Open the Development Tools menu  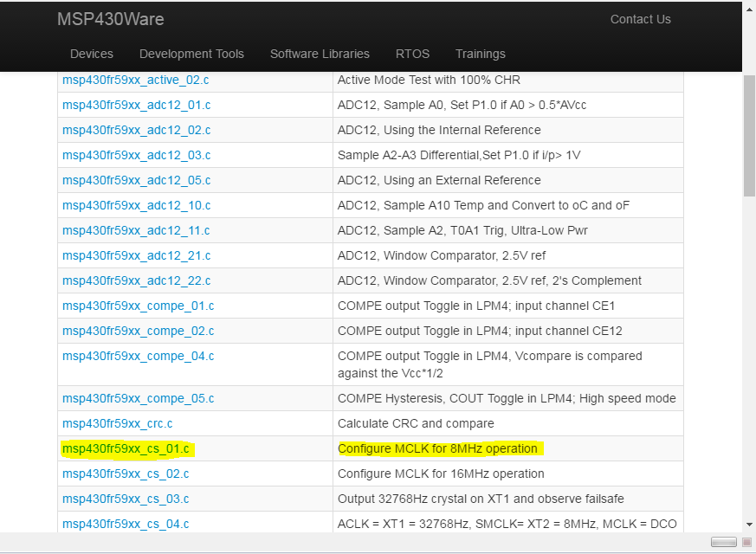[191, 54]
